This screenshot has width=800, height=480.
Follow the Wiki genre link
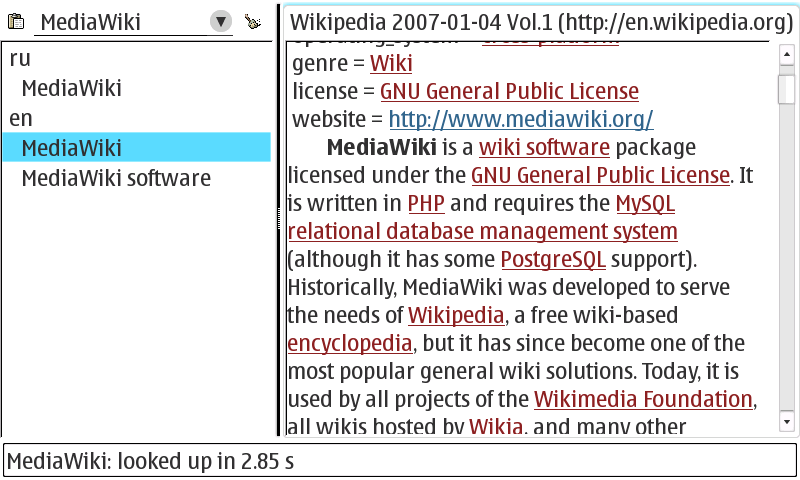[x=390, y=64]
